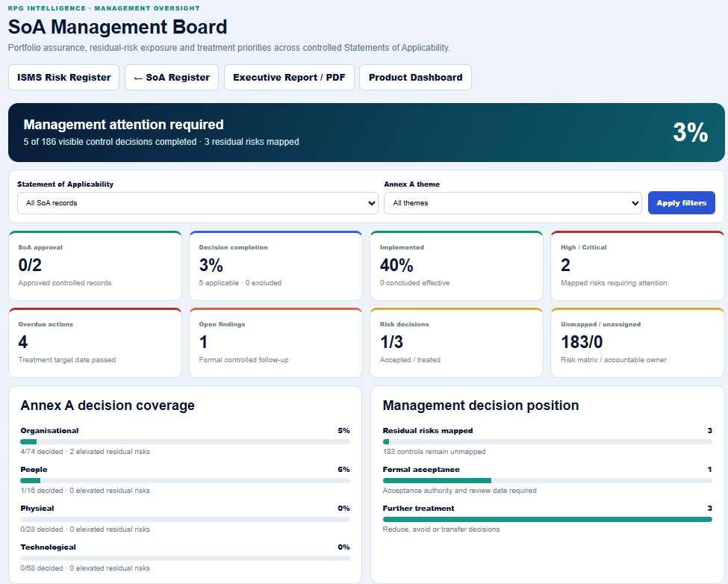Go back to the SoA Register
The height and width of the screenshot is (584, 728).
172,77
